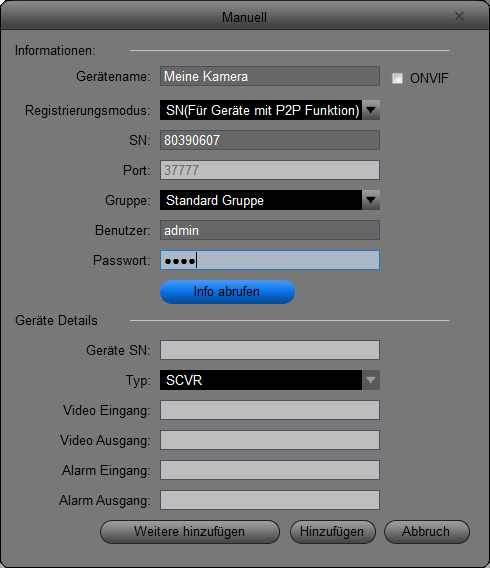
Task: Click the Geräte SN field
Action: [270, 350]
